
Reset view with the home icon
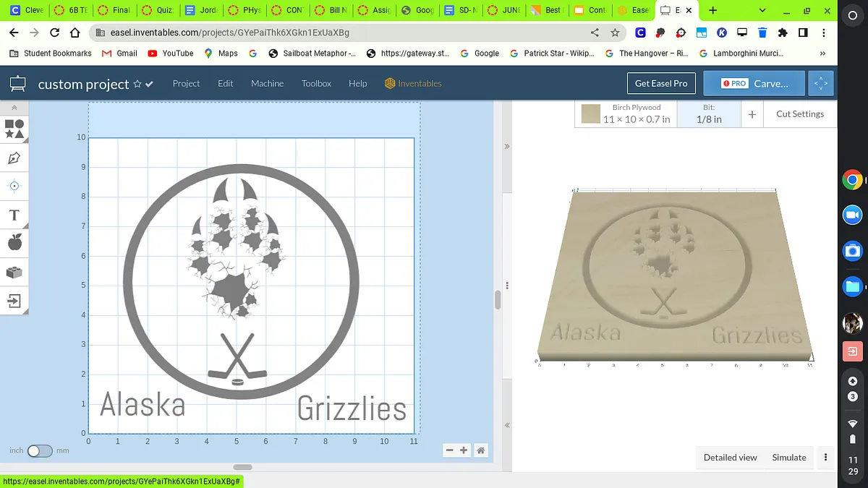pyautogui.click(x=480, y=450)
